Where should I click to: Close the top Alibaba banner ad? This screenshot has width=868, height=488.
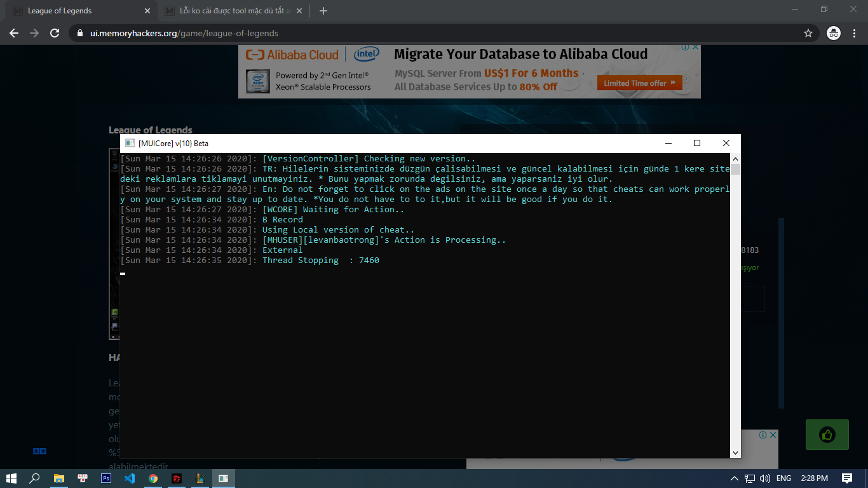point(696,48)
